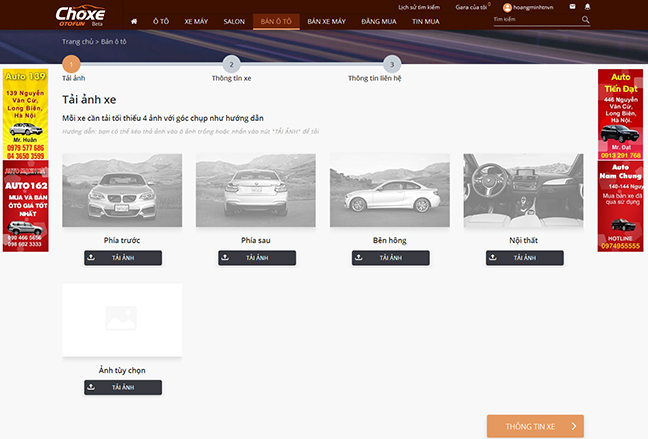Viewport: 648px width, 439px height.
Task: Open the SALON menu
Action: click(x=234, y=21)
